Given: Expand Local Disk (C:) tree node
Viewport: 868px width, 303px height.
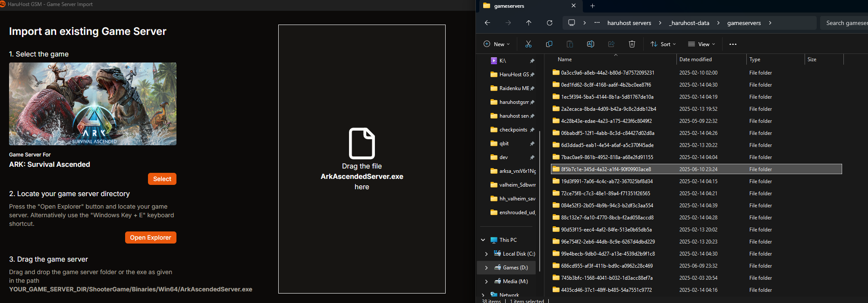Looking at the screenshot, I should 487,254.
